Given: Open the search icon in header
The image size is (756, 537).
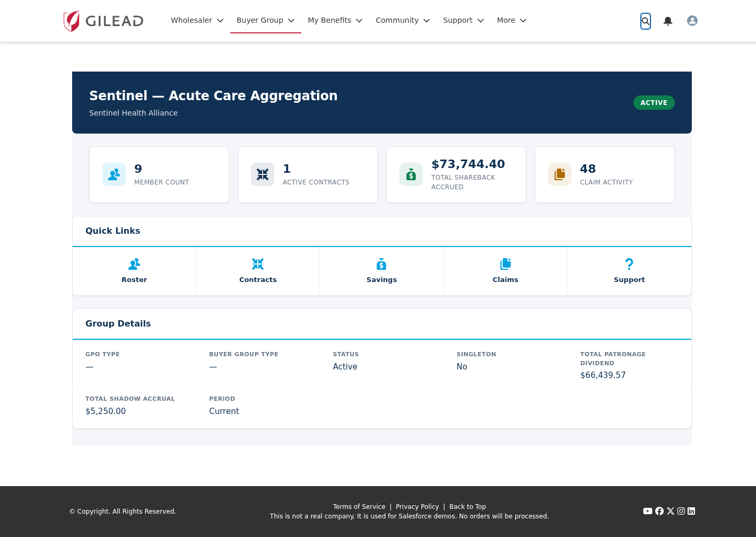Looking at the screenshot, I should 646,21.
